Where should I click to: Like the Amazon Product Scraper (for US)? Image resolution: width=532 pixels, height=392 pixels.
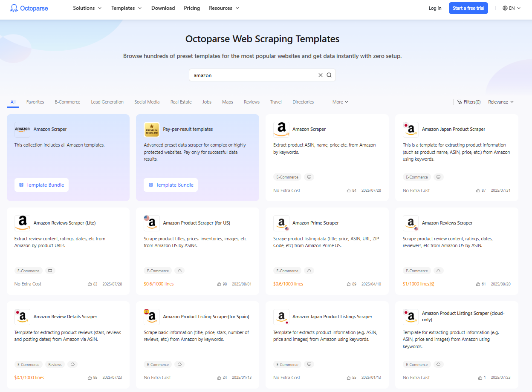[x=219, y=284]
